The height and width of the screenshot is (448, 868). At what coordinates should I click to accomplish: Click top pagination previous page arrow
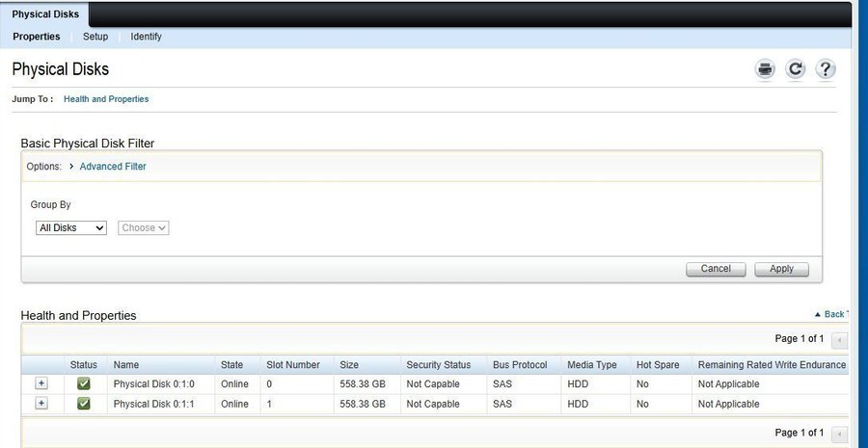pos(839,339)
